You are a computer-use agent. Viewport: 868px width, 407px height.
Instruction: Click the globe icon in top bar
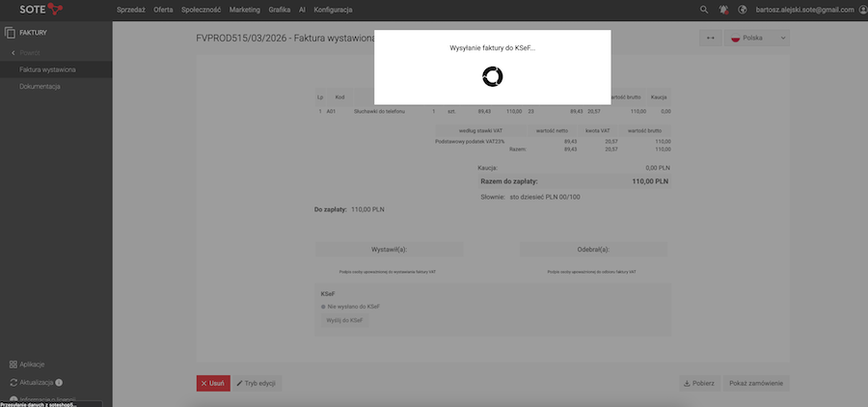click(x=743, y=10)
